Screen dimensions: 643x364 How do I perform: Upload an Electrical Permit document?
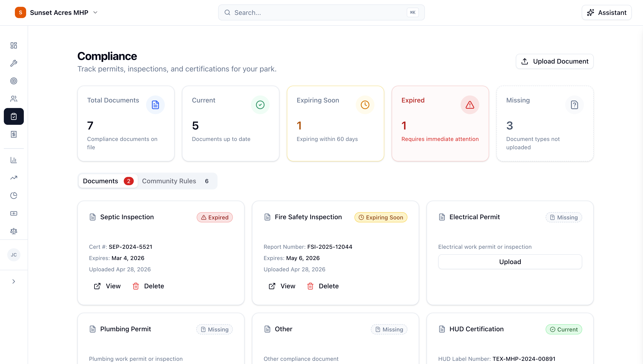click(510, 262)
